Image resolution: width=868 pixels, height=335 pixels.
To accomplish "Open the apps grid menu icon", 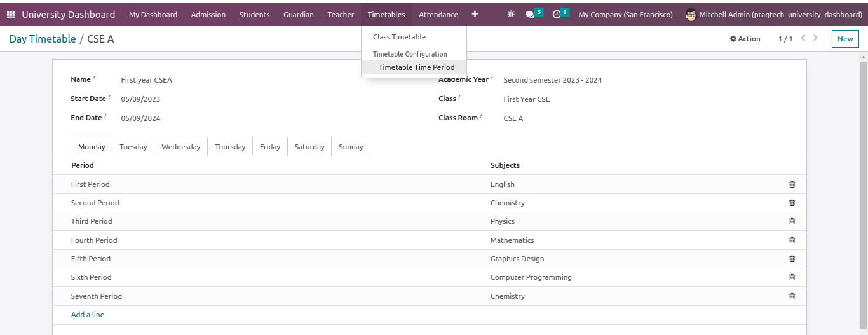I will (11, 15).
